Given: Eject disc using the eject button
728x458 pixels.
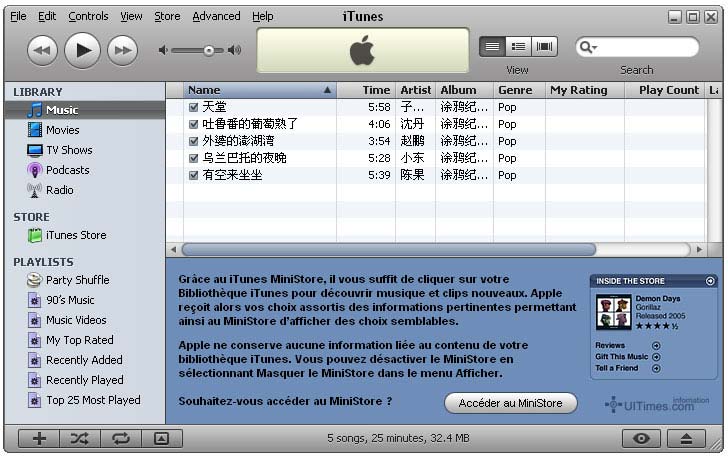Looking at the screenshot, I should coord(686,438).
